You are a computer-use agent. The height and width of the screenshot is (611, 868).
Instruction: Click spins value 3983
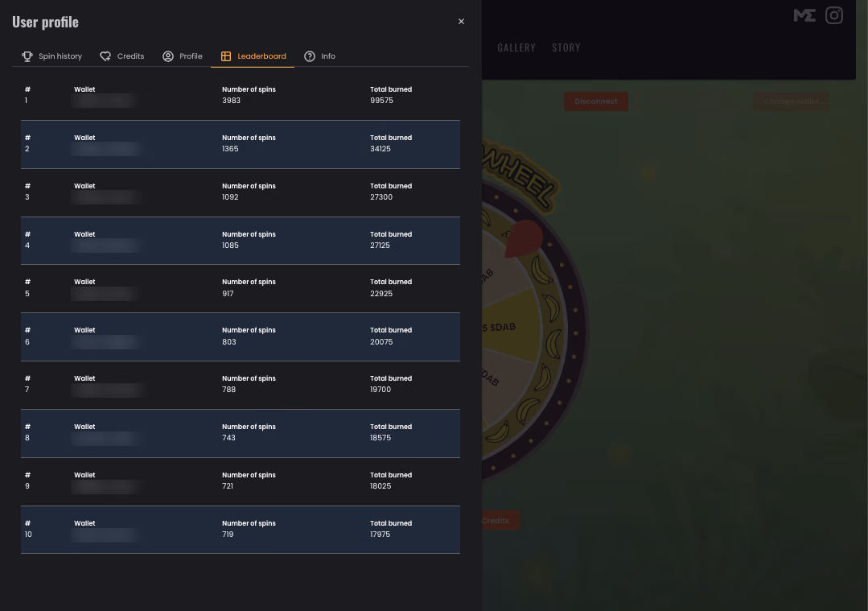(232, 101)
